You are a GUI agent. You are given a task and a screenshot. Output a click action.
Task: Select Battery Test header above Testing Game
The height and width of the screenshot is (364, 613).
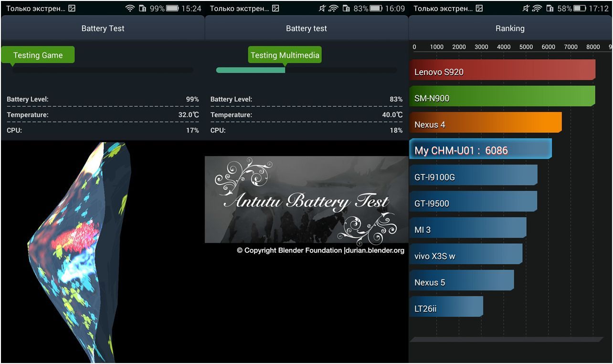pyautogui.click(x=103, y=29)
